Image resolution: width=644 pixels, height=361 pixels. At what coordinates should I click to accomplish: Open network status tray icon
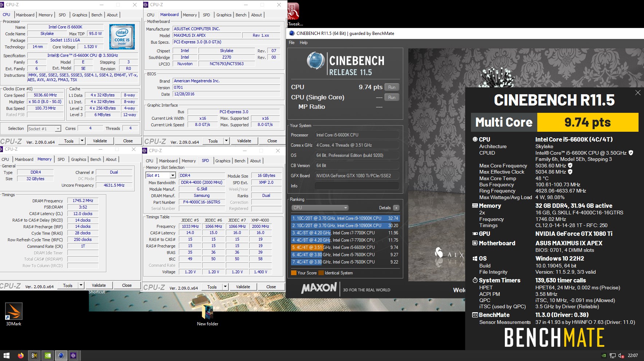point(613,356)
